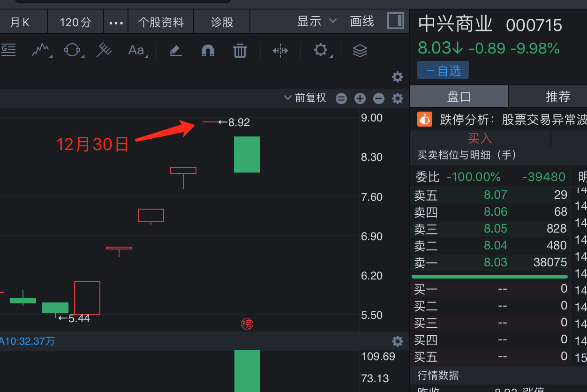Toggle the magnet snap tool

(x=208, y=50)
